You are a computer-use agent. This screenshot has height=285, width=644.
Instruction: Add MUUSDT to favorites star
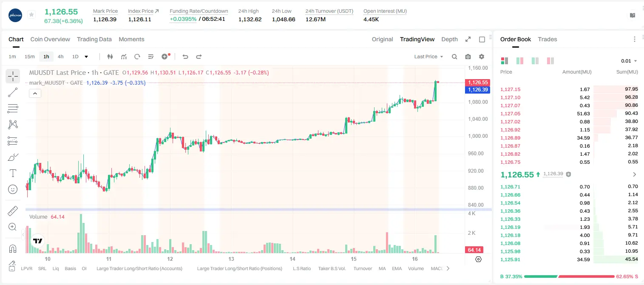click(x=31, y=15)
